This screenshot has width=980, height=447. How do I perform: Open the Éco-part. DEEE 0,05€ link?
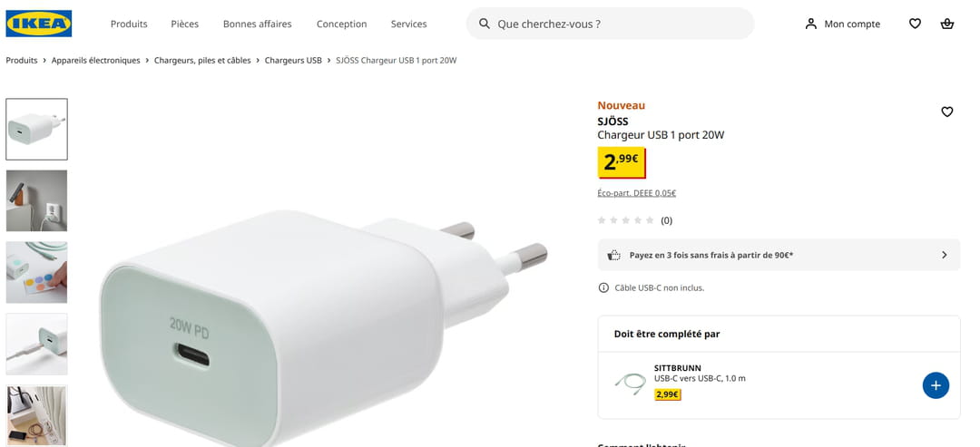636,193
